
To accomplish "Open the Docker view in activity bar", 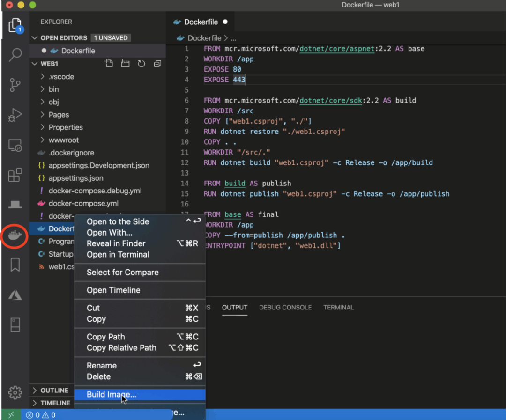I will click(15, 235).
